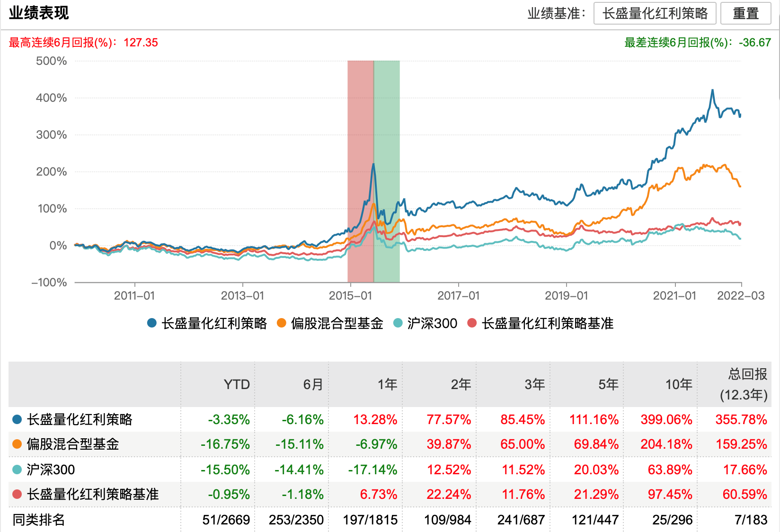Click the teal dot in 沪深300 table row
This screenshot has height=532, width=780.
coord(17,470)
